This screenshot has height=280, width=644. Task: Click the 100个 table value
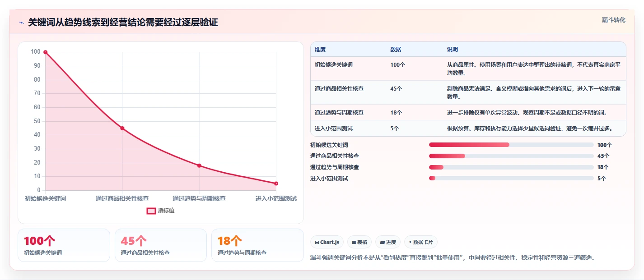[398, 65]
